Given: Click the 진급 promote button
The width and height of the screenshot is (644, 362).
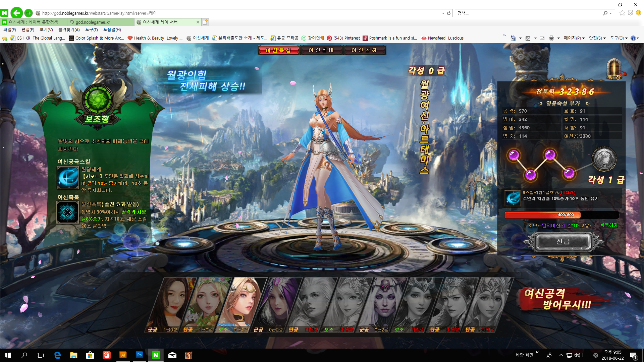Looking at the screenshot, I should (563, 241).
